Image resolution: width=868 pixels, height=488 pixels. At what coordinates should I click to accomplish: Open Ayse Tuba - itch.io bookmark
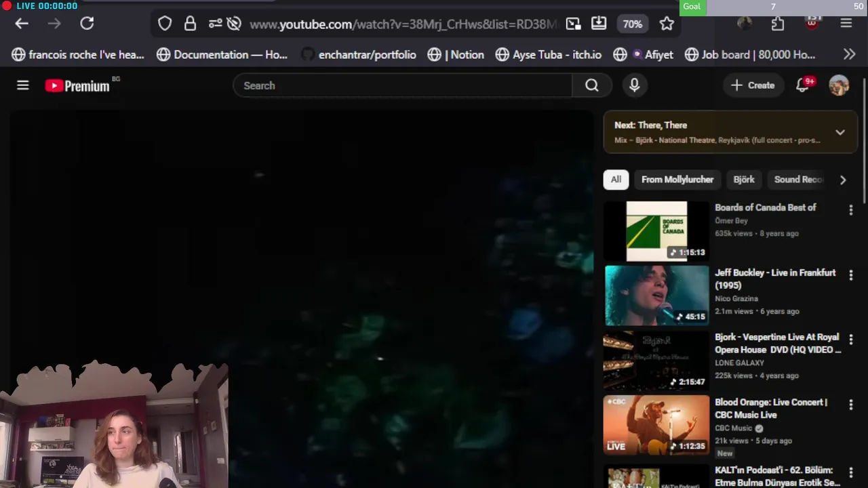pos(548,55)
